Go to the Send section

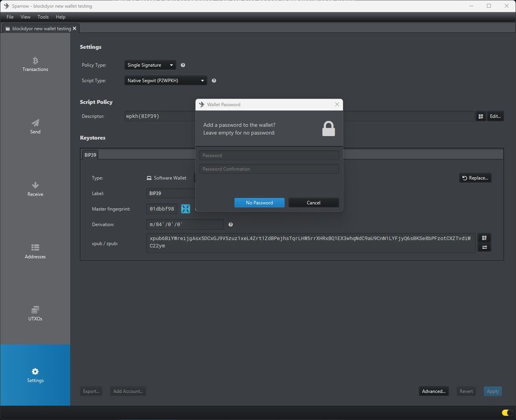pos(35,126)
